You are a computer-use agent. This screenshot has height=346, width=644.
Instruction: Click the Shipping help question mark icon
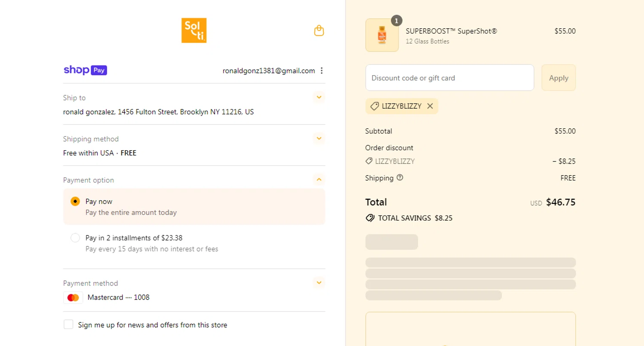pyautogui.click(x=400, y=177)
